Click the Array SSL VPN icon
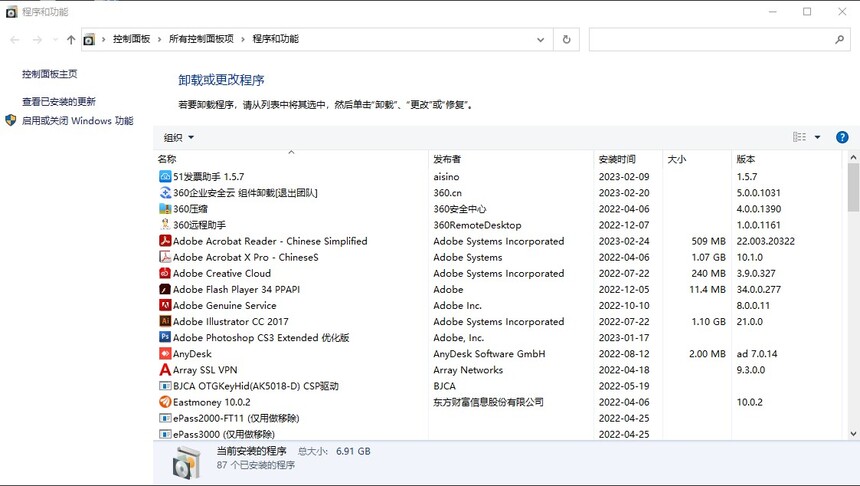860x486 pixels. [165, 370]
